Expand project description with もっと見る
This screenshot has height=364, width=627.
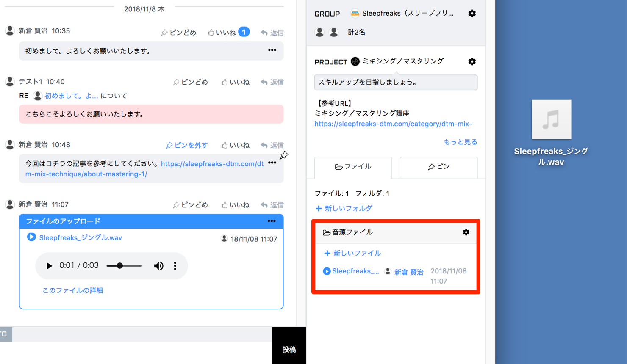[x=460, y=142]
